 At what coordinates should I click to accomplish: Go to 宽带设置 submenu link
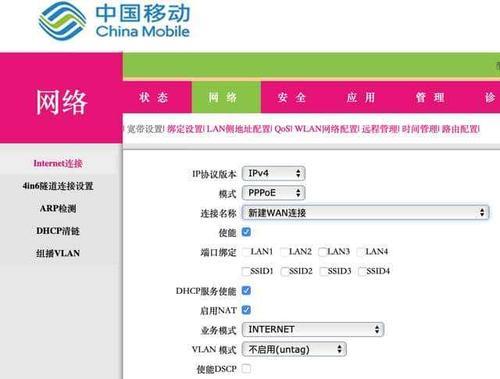tap(145, 129)
